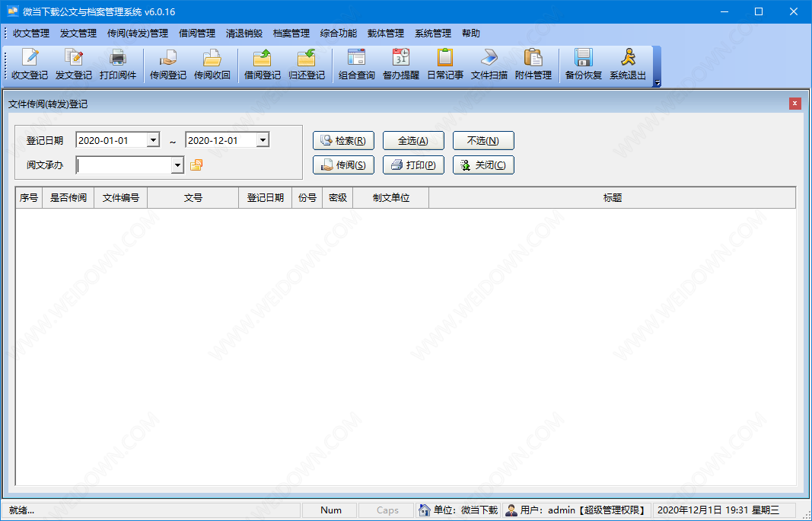
Task: Click the 关闭(C) button
Action: 483,165
